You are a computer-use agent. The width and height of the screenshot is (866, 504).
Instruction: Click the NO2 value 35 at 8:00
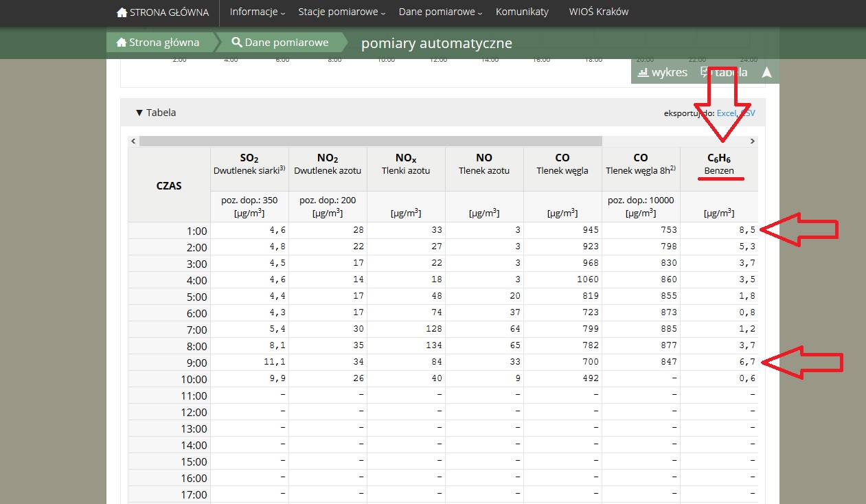358,345
